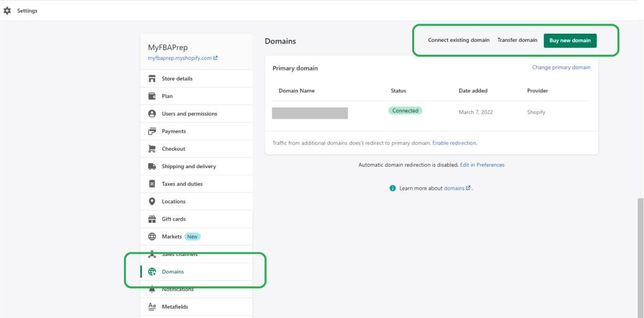644x318 pixels.
Task: Click the Domains globe icon
Action: coord(152,271)
